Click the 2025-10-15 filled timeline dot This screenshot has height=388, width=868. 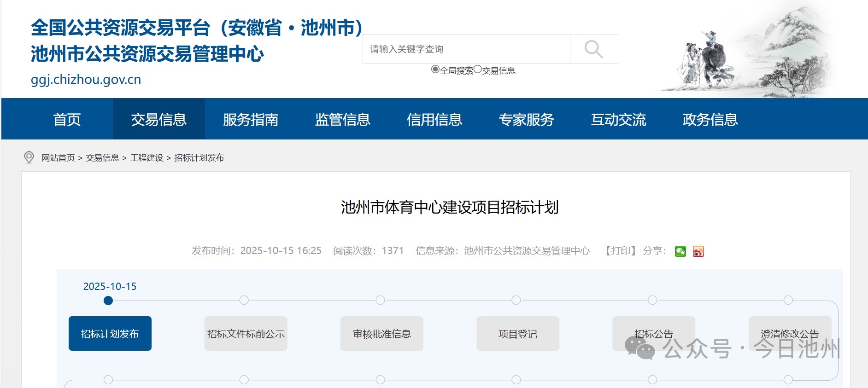coord(108,301)
